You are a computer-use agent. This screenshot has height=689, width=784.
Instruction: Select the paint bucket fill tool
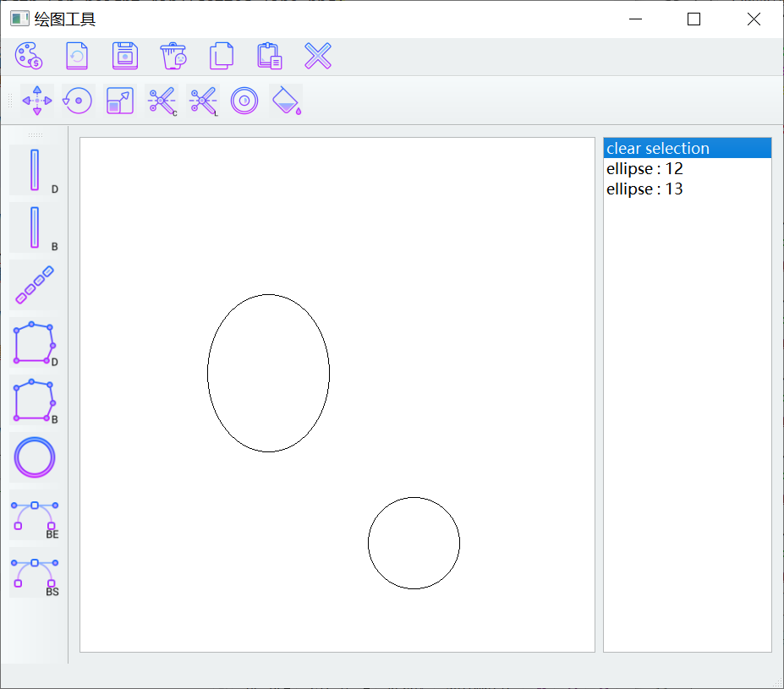pyautogui.click(x=286, y=101)
